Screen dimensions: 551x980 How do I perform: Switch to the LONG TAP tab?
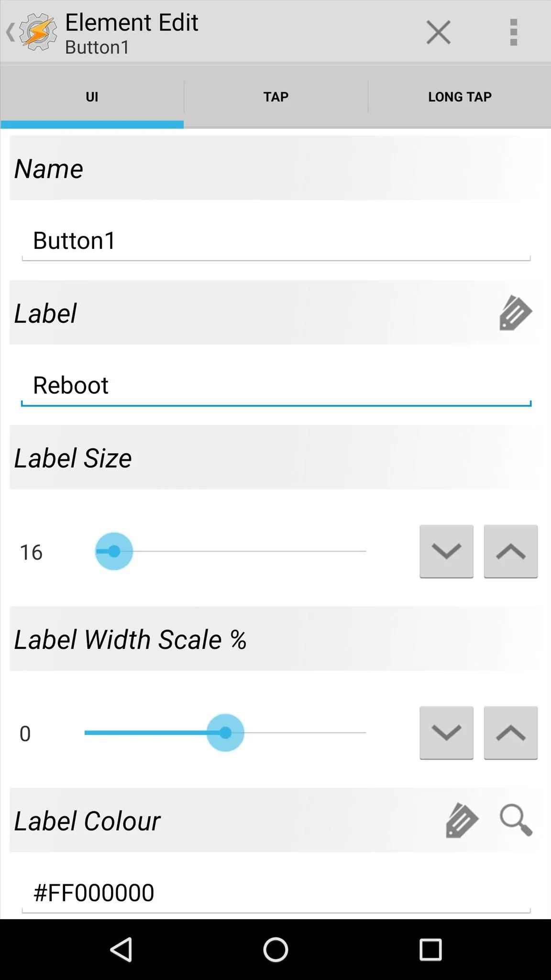tap(460, 97)
